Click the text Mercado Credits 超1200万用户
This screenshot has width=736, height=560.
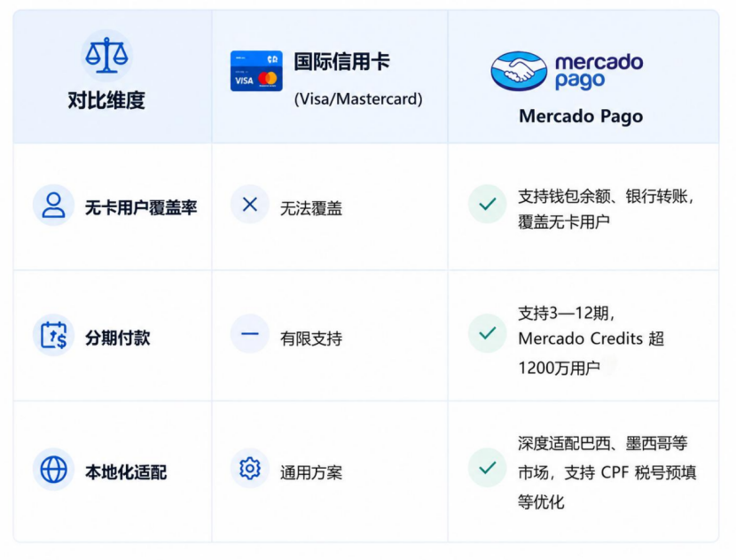tap(591, 354)
